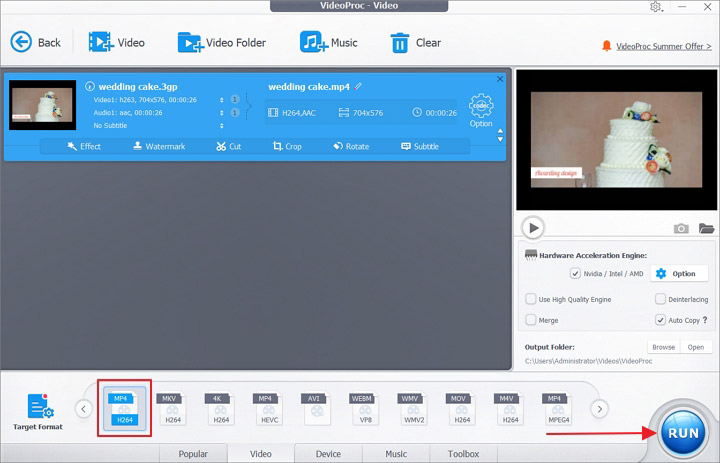This screenshot has width=720, height=463.
Task: Open hardware acceleration Option button
Action: pos(679,274)
